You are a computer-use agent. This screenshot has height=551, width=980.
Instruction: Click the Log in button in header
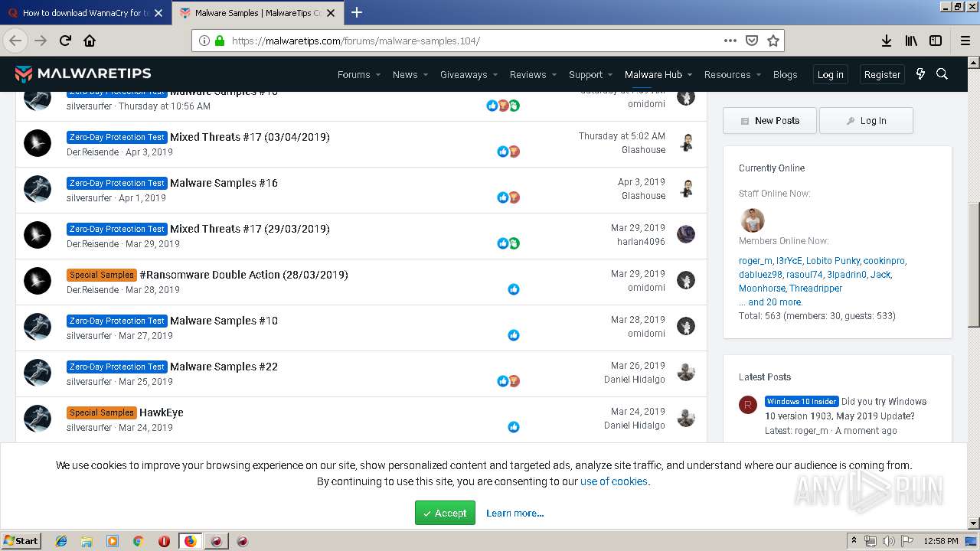[x=830, y=74]
